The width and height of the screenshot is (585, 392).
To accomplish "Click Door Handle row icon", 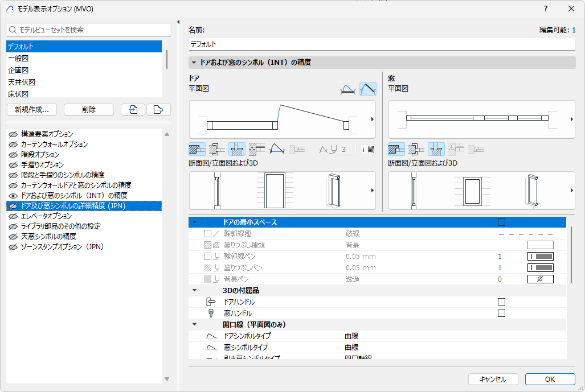I will pos(211,302).
